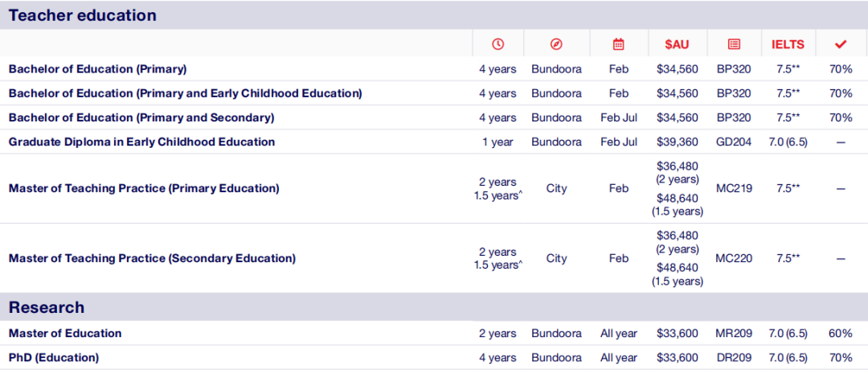868x370 pixels.
Task: Click the DR209 program code
Action: click(x=734, y=357)
